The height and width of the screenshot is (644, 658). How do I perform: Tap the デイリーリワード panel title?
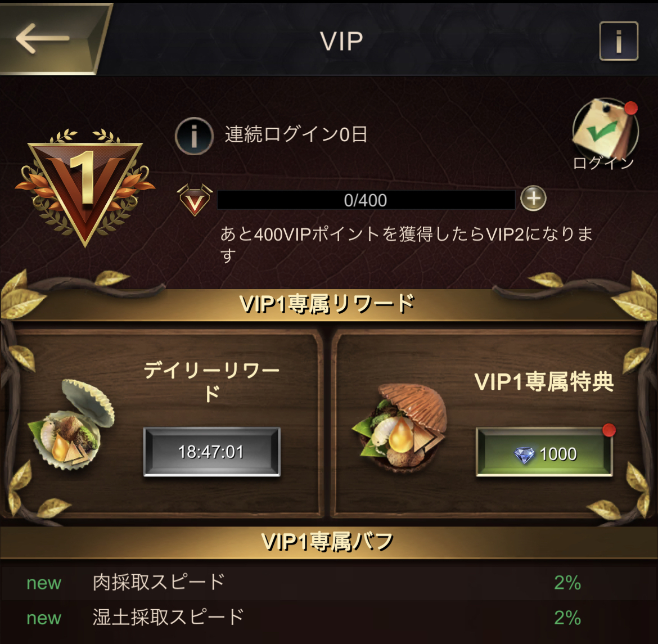[211, 382]
